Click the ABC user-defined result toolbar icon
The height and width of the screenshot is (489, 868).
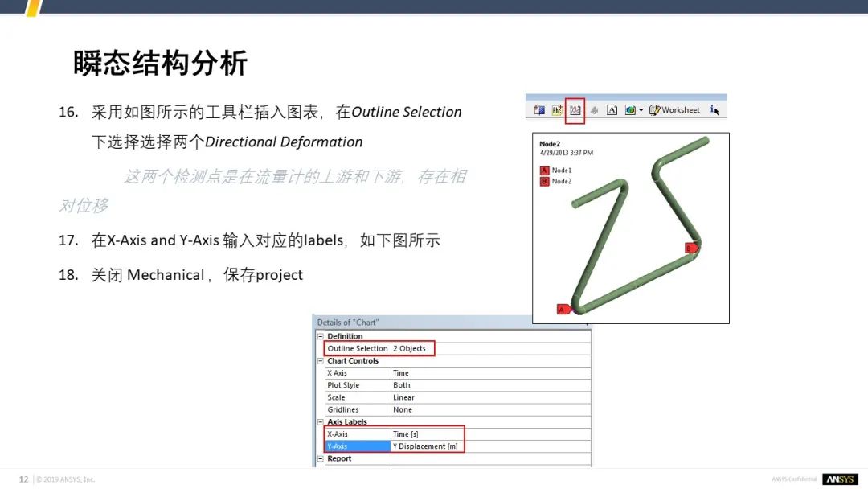pyautogui.click(x=557, y=110)
